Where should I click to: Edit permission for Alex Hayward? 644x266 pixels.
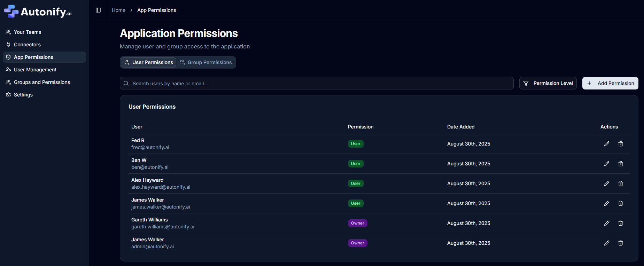(x=607, y=183)
